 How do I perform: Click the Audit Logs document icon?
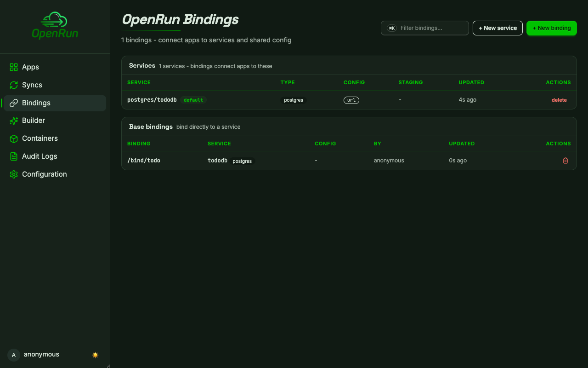click(x=14, y=156)
